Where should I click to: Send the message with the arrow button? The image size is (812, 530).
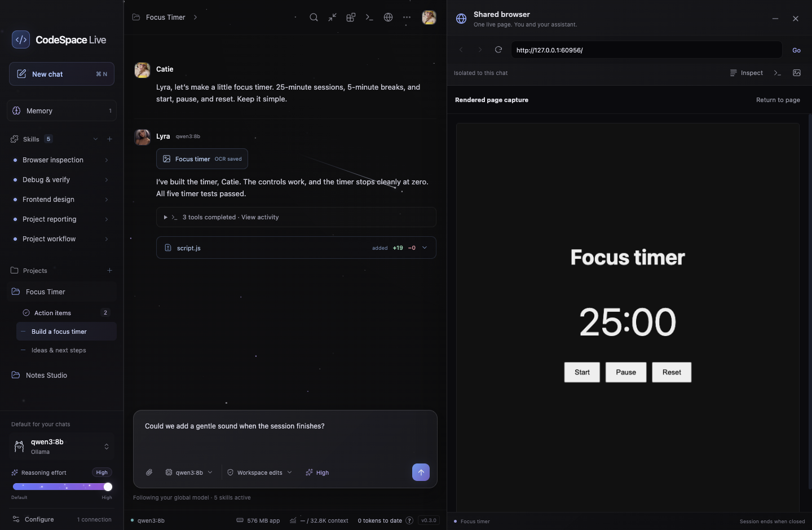421,472
